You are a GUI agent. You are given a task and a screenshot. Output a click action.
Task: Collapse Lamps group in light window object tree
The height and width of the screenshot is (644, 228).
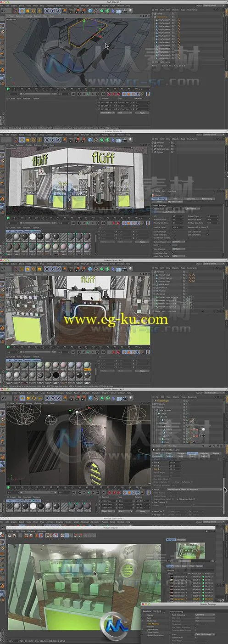(157, 413)
